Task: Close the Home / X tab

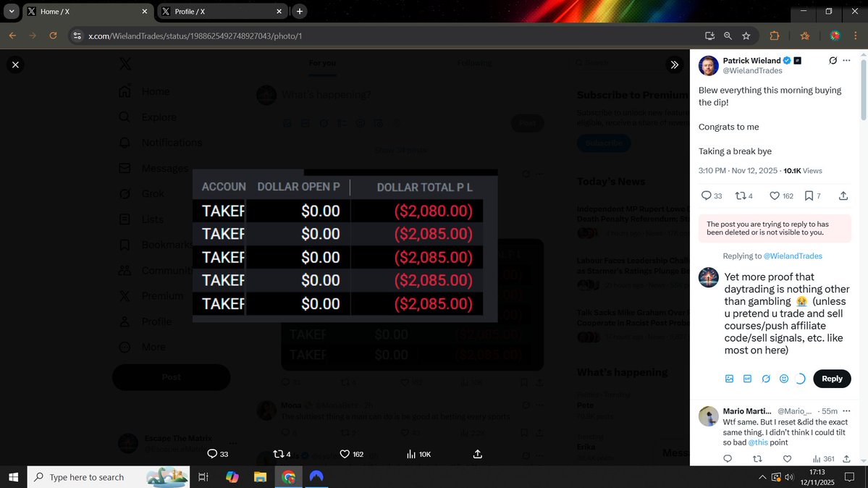Action: (145, 11)
